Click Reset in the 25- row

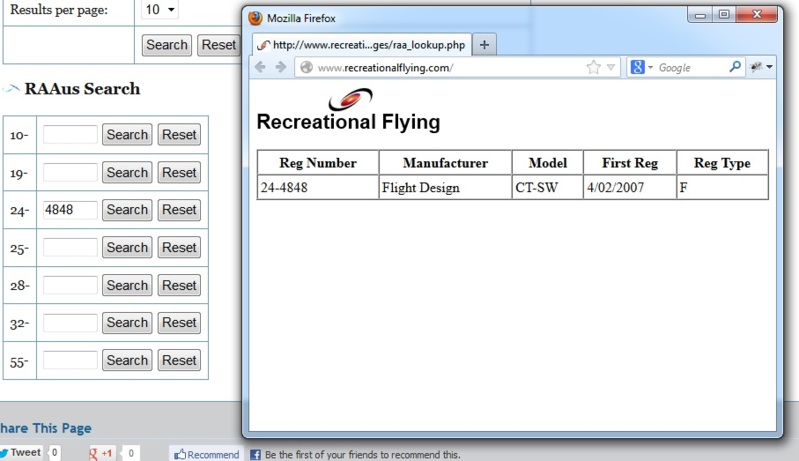pos(179,248)
